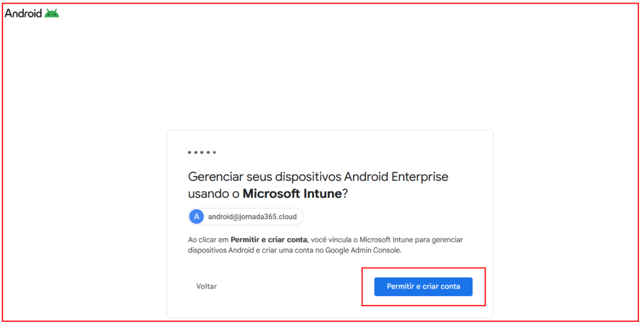The height and width of the screenshot is (325, 644).
Task: Click the green Android robot head icon
Action: (52, 14)
